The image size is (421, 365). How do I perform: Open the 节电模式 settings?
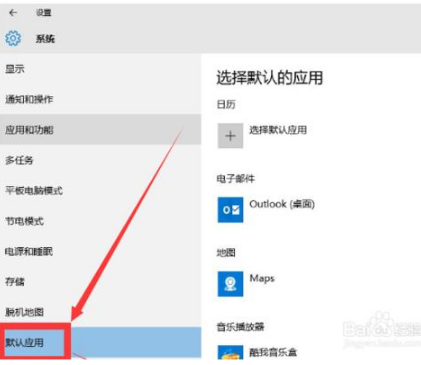click(x=100, y=221)
